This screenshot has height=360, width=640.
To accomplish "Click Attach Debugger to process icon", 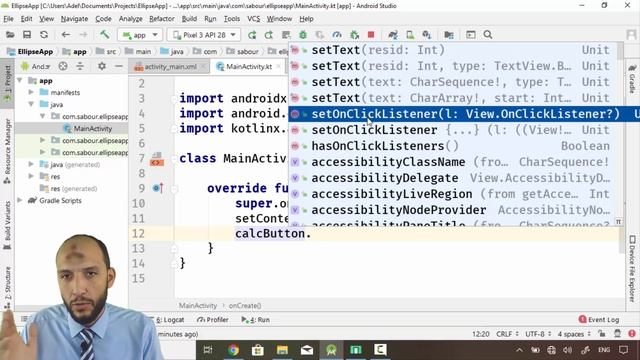I will click(x=354, y=35).
